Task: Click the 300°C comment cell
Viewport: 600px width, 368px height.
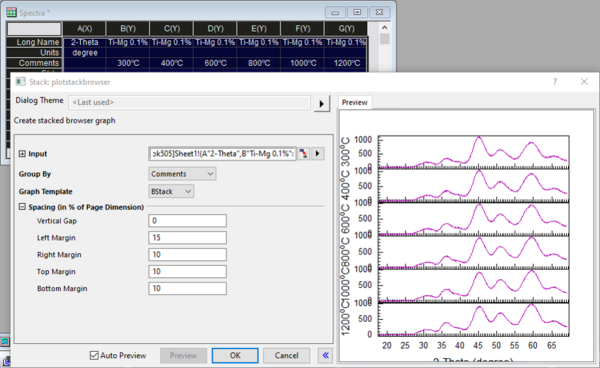Action: tap(128, 63)
